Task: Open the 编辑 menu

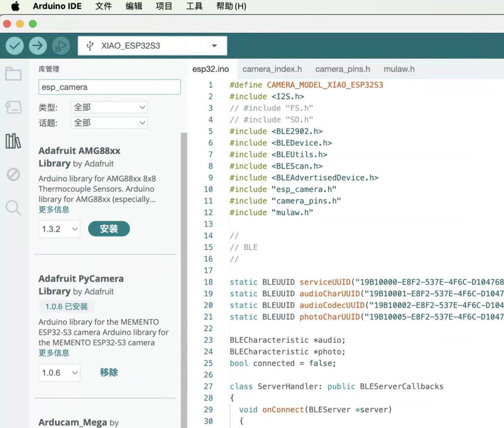Action: pos(134,6)
